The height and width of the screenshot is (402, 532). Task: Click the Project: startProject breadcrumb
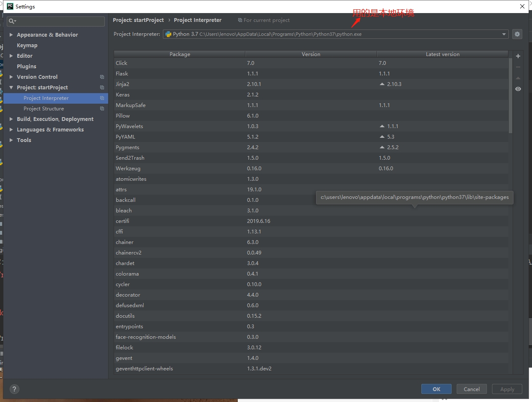[x=138, y=20]
